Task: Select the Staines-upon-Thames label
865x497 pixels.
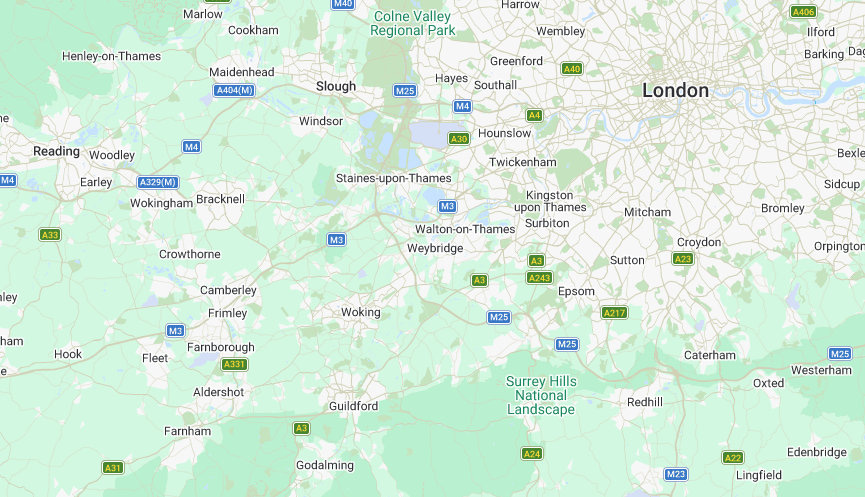Action: (394, 178)
